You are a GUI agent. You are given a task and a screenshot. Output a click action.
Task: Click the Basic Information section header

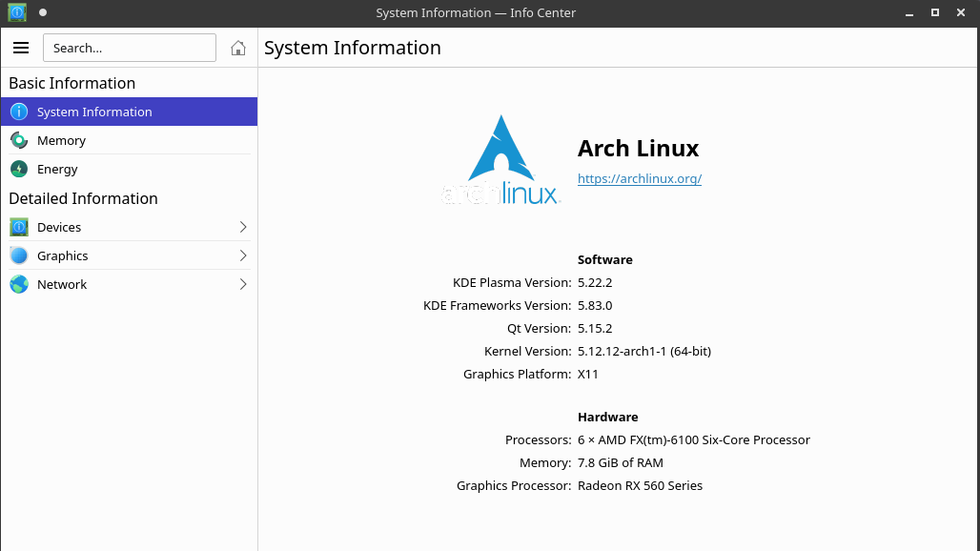pos(71,83)
